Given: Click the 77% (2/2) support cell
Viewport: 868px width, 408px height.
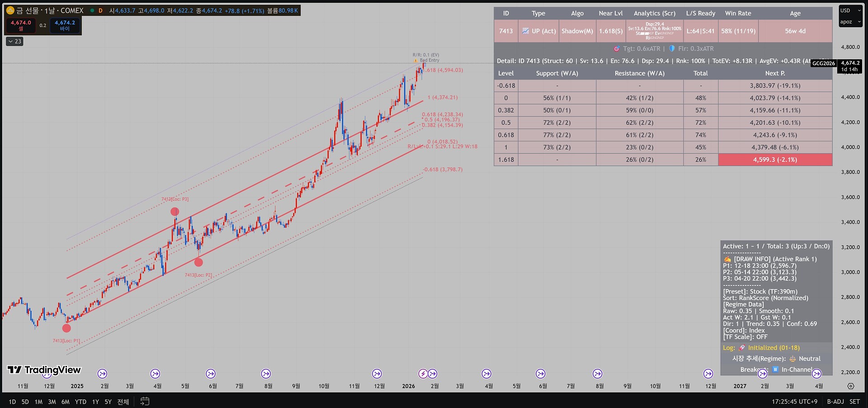Looking at the screenshot, I should 557,135.
